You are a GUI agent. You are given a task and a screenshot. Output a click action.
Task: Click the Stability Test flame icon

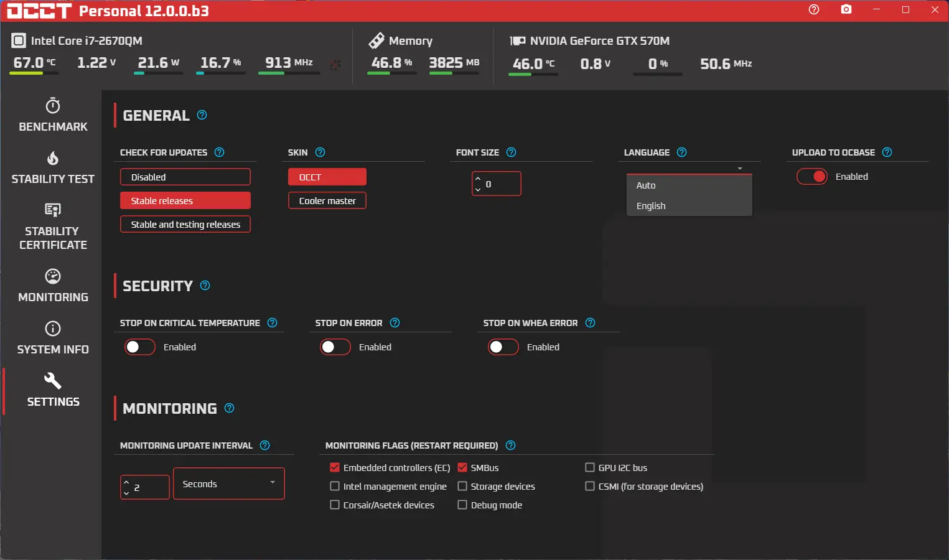pos(53,158)
